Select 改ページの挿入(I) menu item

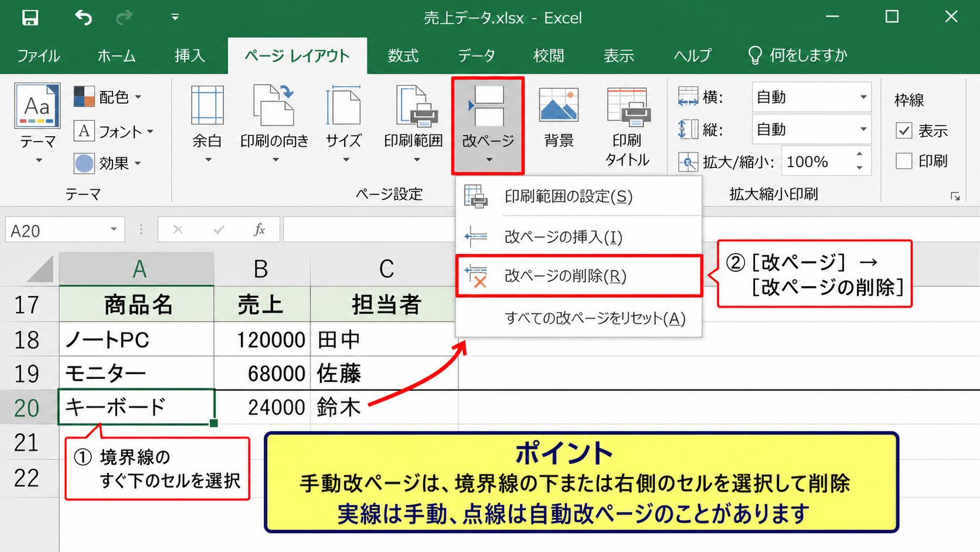tap(579, 237)
